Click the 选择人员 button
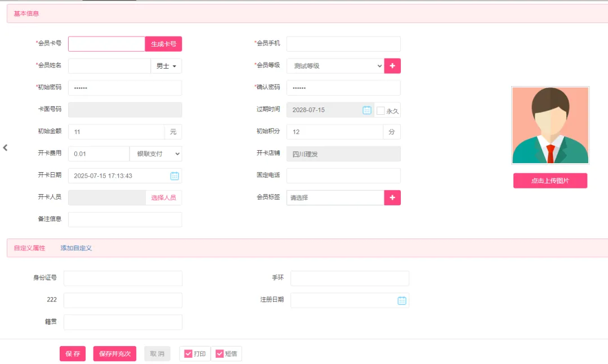Viewport: 608px width, 364px height. 163,197
